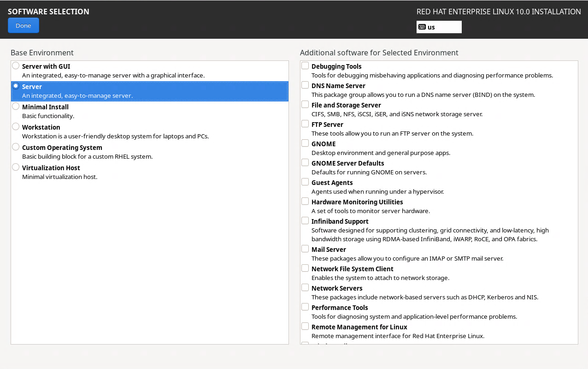Screen dimensions: 588x369
Task: Enable File and Storage Server
Action: pyautogui.click(x=305, y=105)
